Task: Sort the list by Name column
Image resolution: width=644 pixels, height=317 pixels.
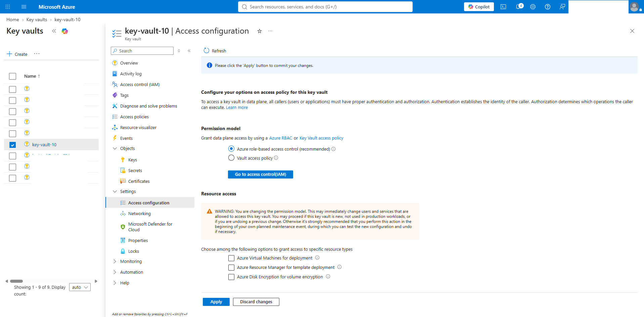Action: pyautogui.click(x=32, y=76)
